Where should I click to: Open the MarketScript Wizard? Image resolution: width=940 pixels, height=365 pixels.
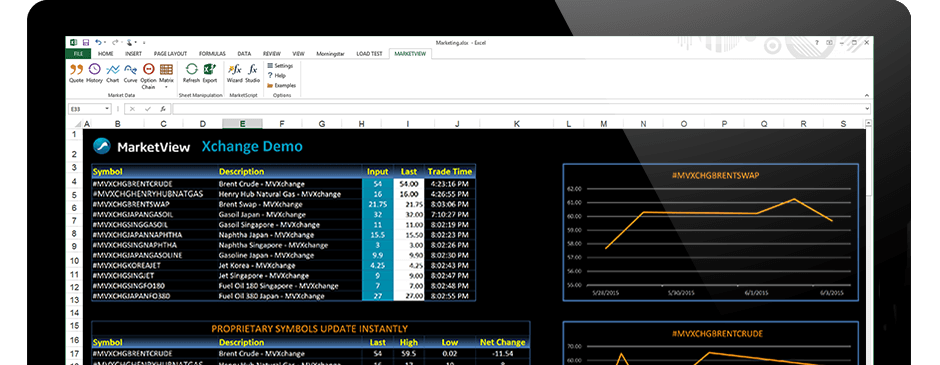(x=234, y=73)
